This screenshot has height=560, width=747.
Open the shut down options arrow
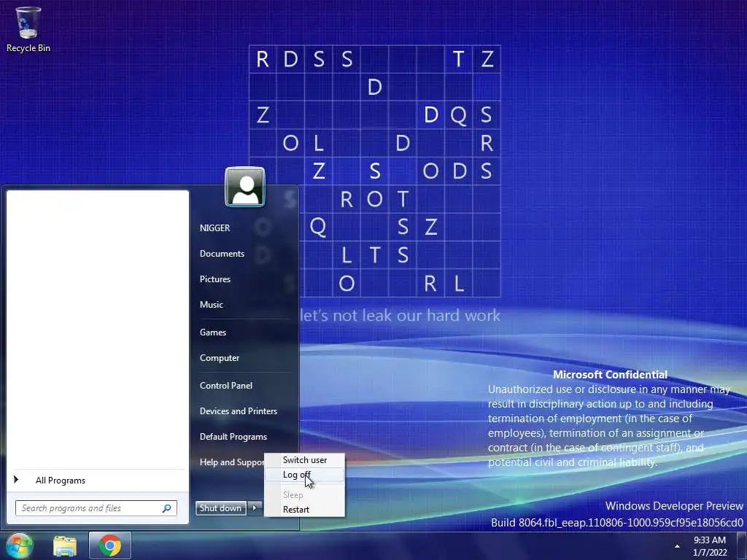(x=255, y=508)
